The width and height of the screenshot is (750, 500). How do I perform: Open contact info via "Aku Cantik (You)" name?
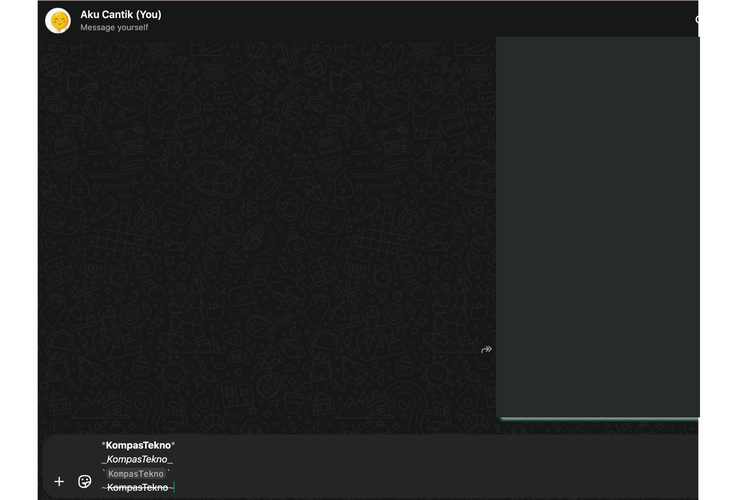(120, 14)
